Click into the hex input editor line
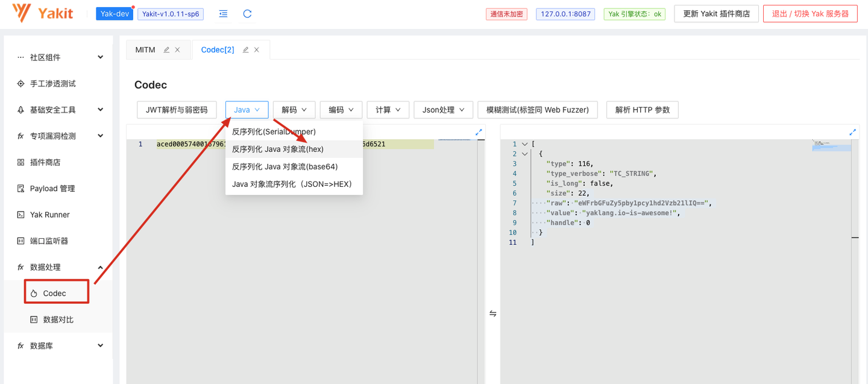Image resolution: width=868 pixels, height=384 pixels. (x=295, y=144)
